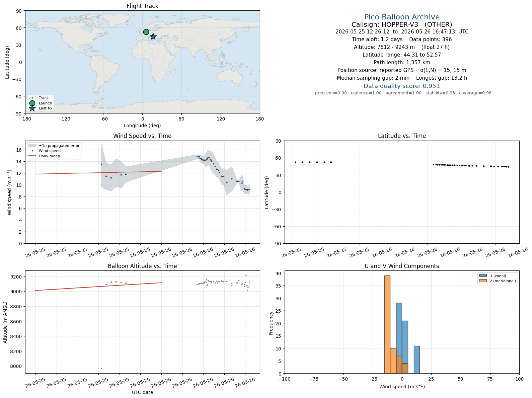Image resolution: width=532 pixels, height=398 pixels.
Task: Click the low outlier point near 8000 m altitude
Action: (x=101, y=369)
